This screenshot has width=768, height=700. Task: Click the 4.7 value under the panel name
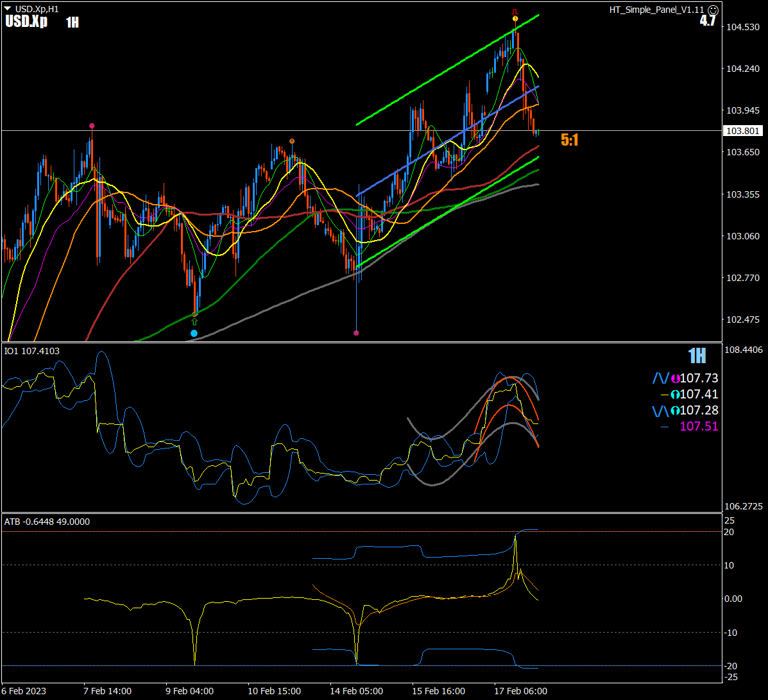[x=708, y=21]
